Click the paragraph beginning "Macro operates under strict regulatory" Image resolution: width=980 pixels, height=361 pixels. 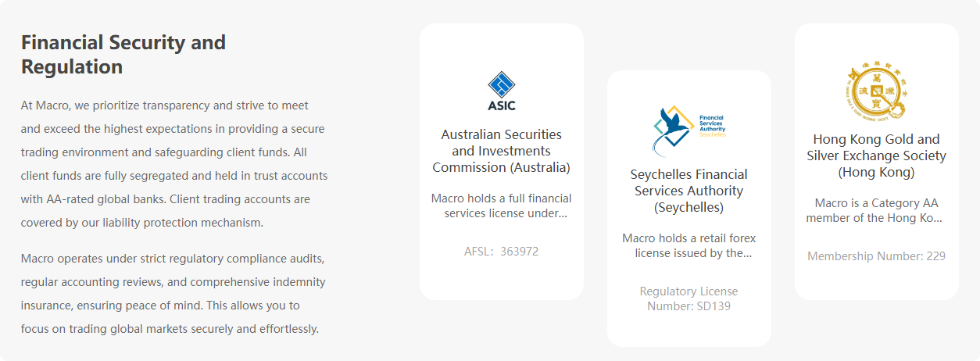tap(173, 293)
